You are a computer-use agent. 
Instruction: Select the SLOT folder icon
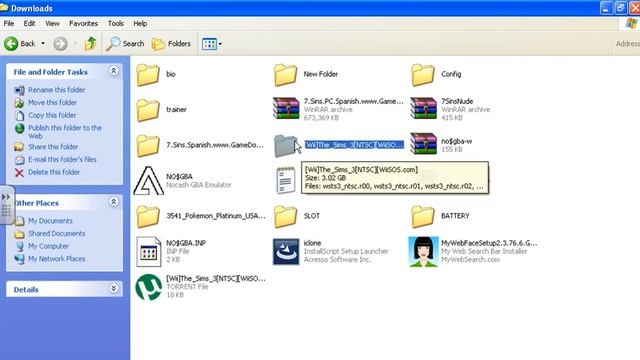point(285,216)
